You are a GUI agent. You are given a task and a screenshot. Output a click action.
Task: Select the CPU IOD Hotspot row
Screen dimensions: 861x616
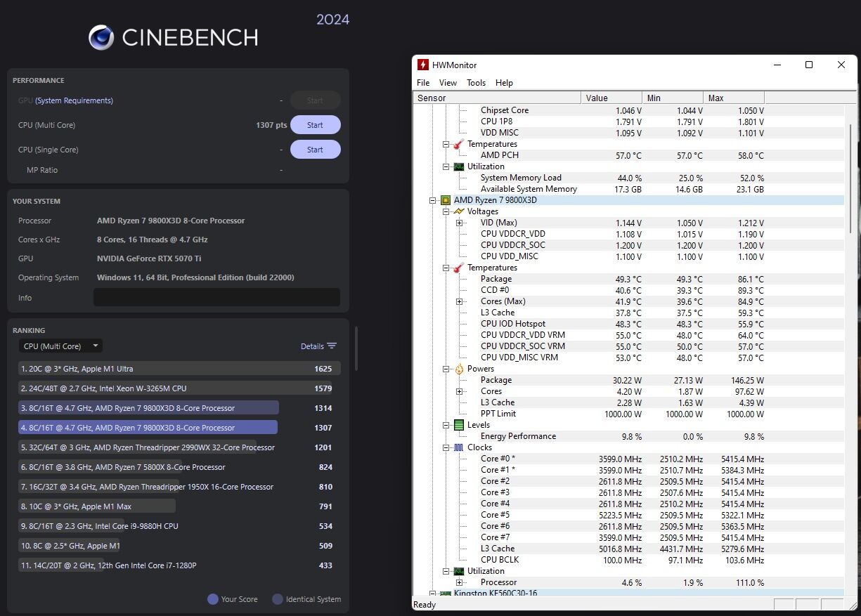(x=628, y=324)
